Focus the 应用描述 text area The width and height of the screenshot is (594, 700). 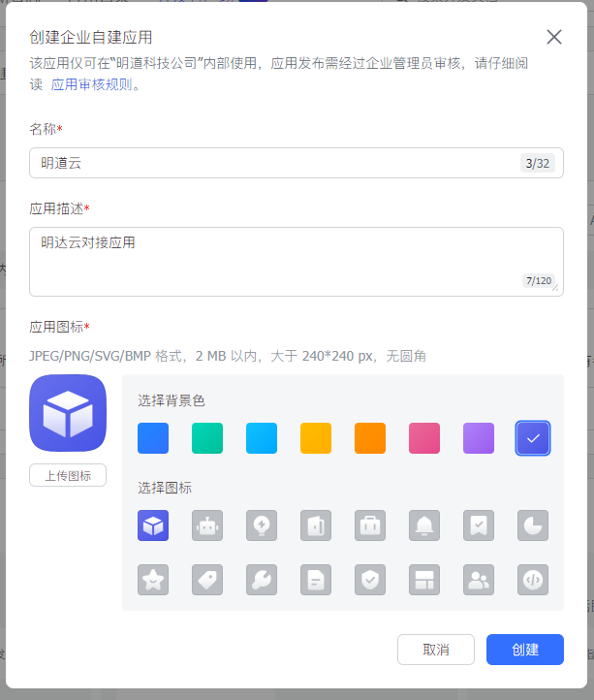[x=297, y=262]
